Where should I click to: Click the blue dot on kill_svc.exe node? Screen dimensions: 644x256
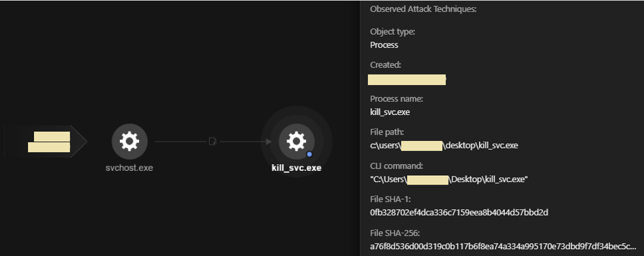309,153
